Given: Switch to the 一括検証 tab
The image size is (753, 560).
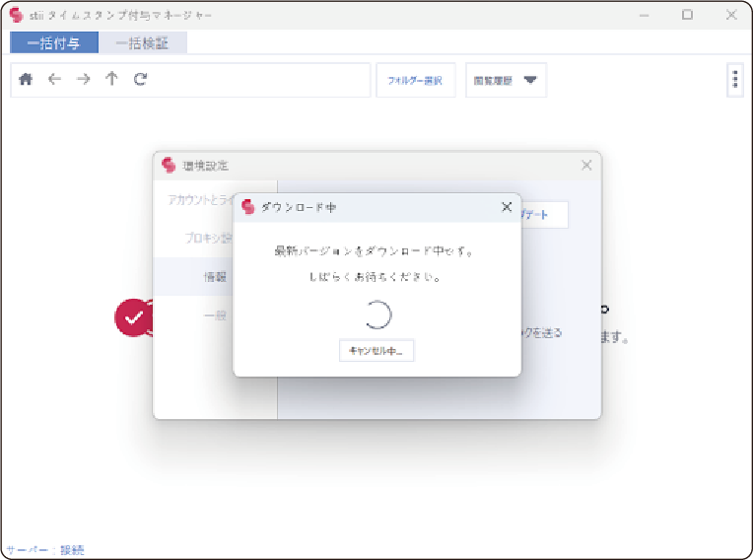Looking at the screenshot, I should [x=142, y=43].
